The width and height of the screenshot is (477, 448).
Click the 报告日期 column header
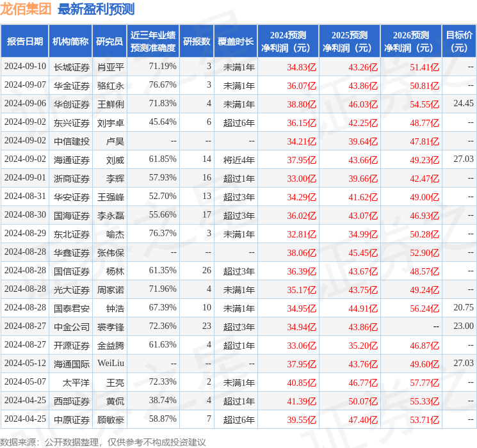(24, 42)
